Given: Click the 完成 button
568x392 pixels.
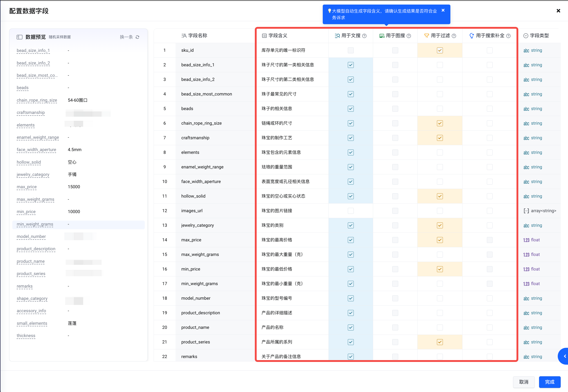Looking at the screenshot, I should (549, 382).
